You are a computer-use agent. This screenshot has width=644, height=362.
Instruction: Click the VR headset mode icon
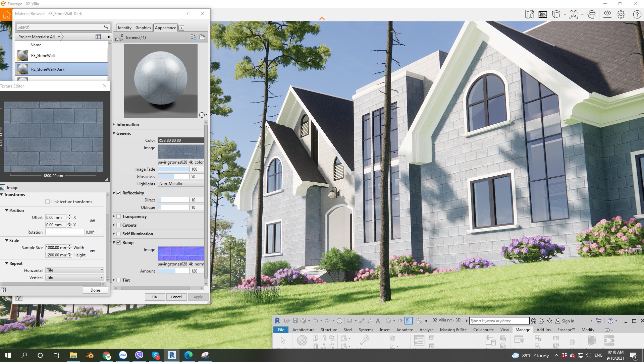(x=591, y=14)
